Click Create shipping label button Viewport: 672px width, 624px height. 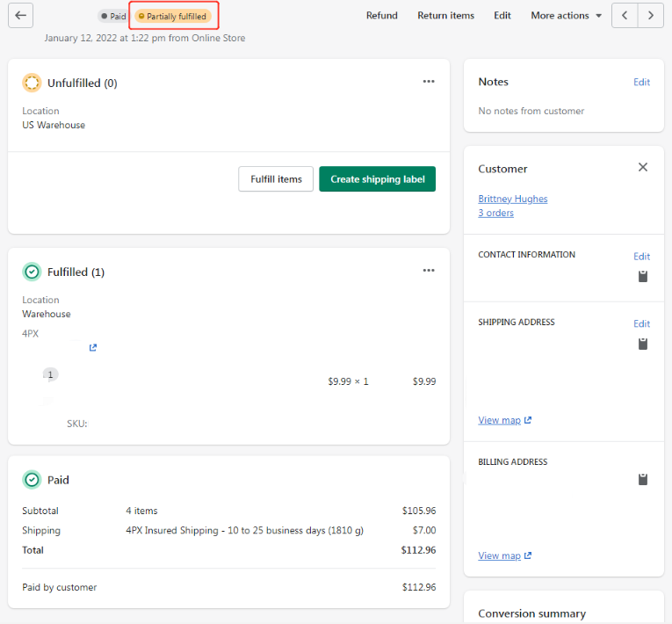pos(377,179)
